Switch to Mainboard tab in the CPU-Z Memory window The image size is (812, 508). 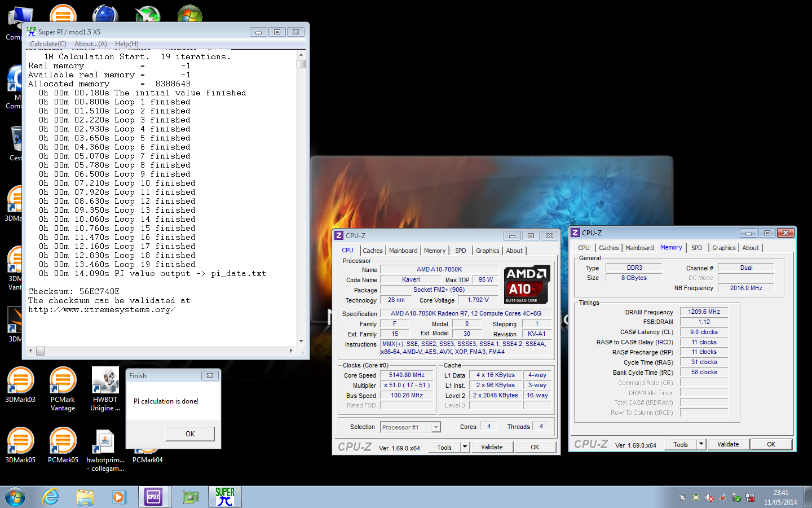click(x=639, y=248)
